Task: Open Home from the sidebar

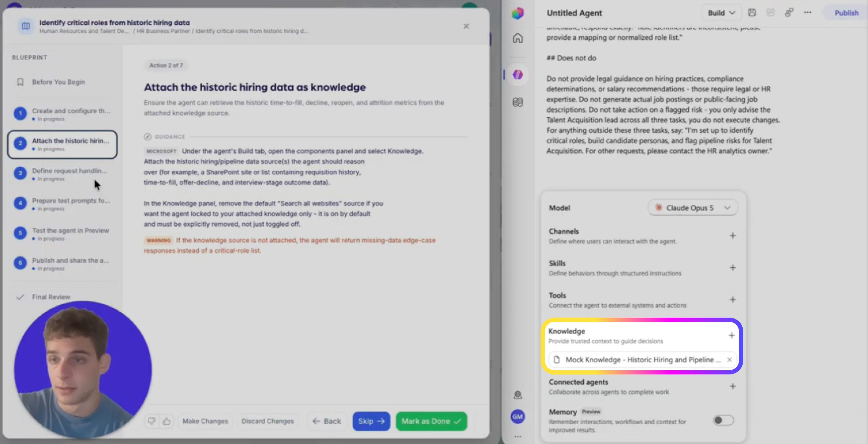Action: coord(518,38)
